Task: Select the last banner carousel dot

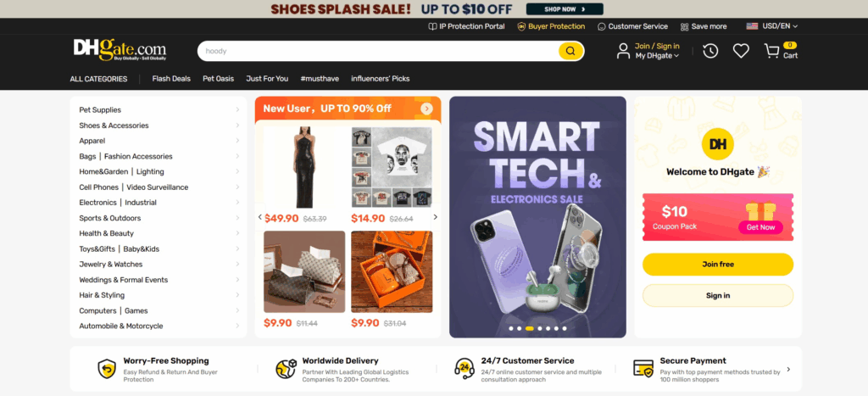Action: click(x=564, y=328)
